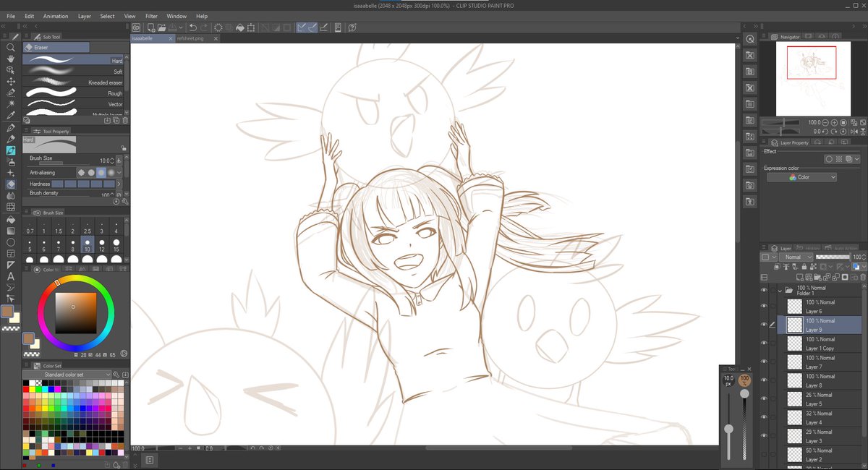This screenshot has width=868, height=470.
Task: Toggle visibility of Folder 1
Action: click(764, 290)
